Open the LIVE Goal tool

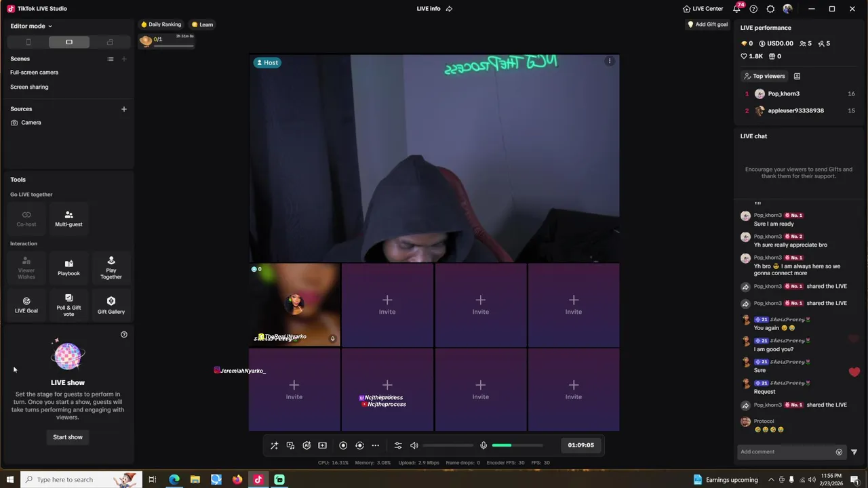[x=26, y=306]
